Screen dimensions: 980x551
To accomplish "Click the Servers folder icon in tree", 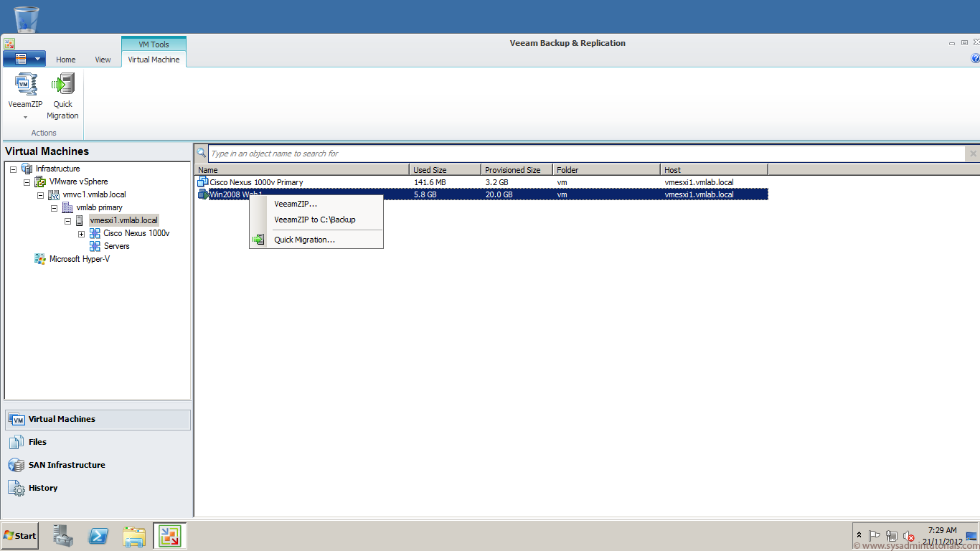I will click(95, 246).
